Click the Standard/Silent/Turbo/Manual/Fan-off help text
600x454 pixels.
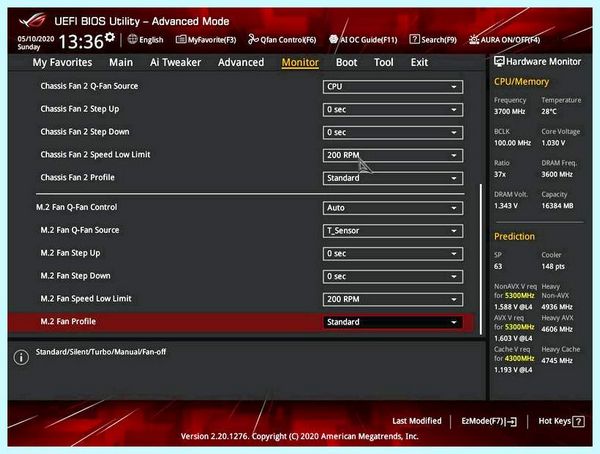coord(101,352)
